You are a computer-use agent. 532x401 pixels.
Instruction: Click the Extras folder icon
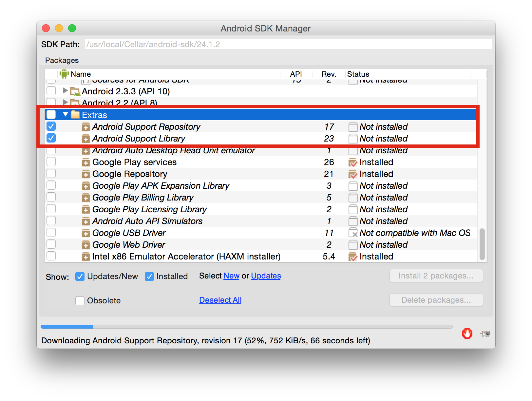[75, 114]
